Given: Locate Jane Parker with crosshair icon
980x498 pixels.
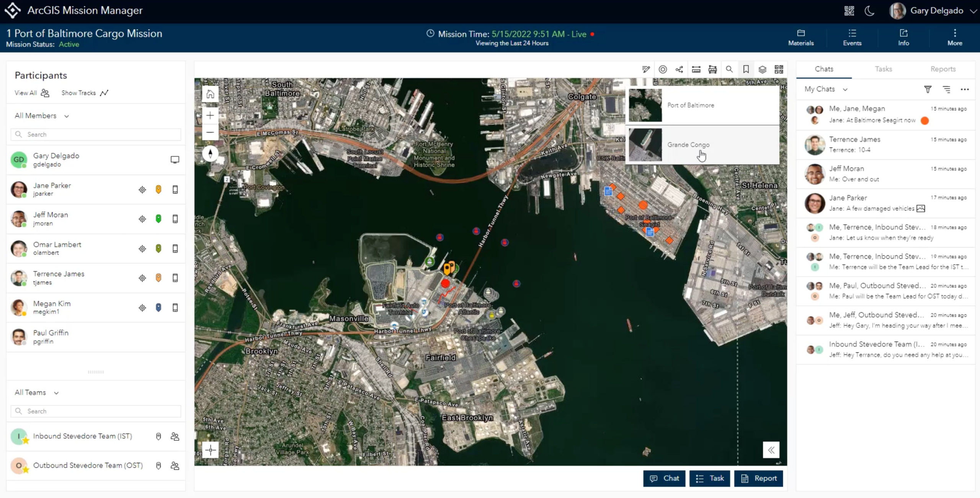Looking at the screenshot, I should pos(142,190).
